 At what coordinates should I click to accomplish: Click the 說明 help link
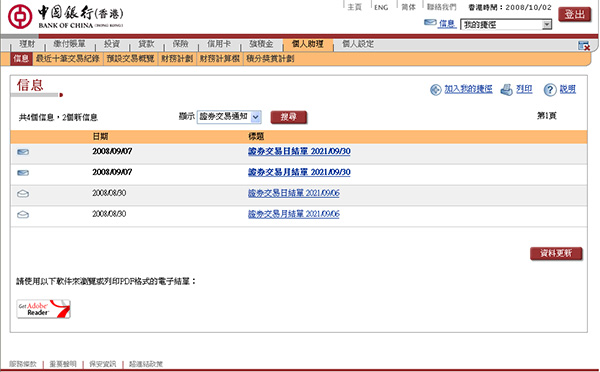[x=567, y=89]
